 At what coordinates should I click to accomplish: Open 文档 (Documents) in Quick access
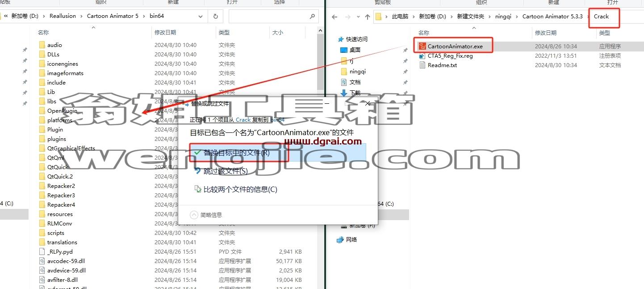pyautogui.click(x=355, y=82)
